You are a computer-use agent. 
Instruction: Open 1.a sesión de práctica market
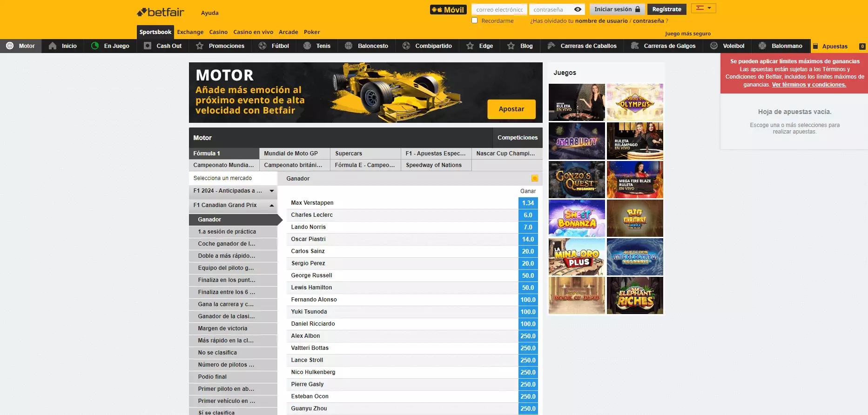pos(233,232)
